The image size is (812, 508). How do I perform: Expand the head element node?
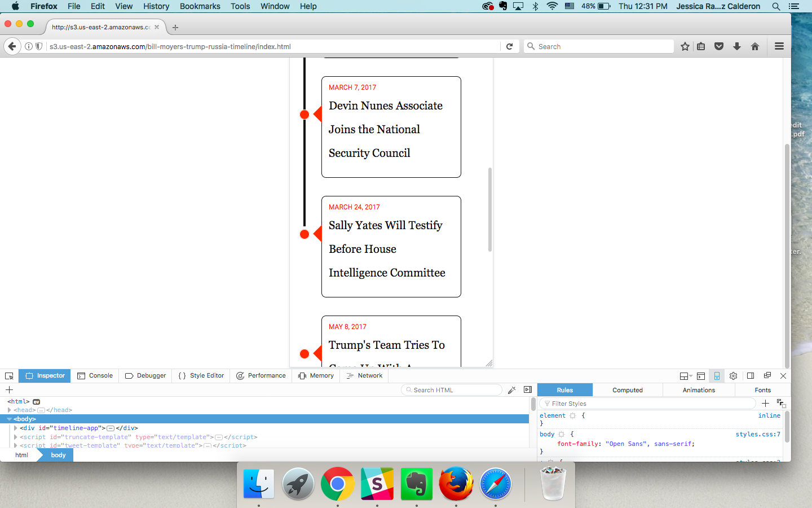click(9, 410)
